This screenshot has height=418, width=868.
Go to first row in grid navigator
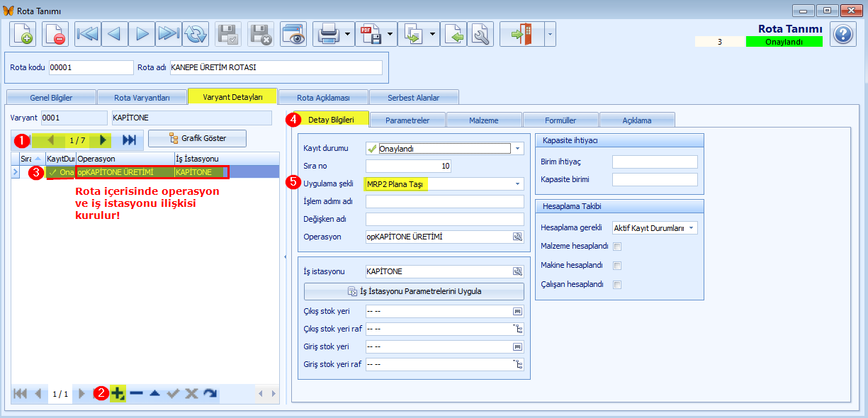click(x=20, y=393)
